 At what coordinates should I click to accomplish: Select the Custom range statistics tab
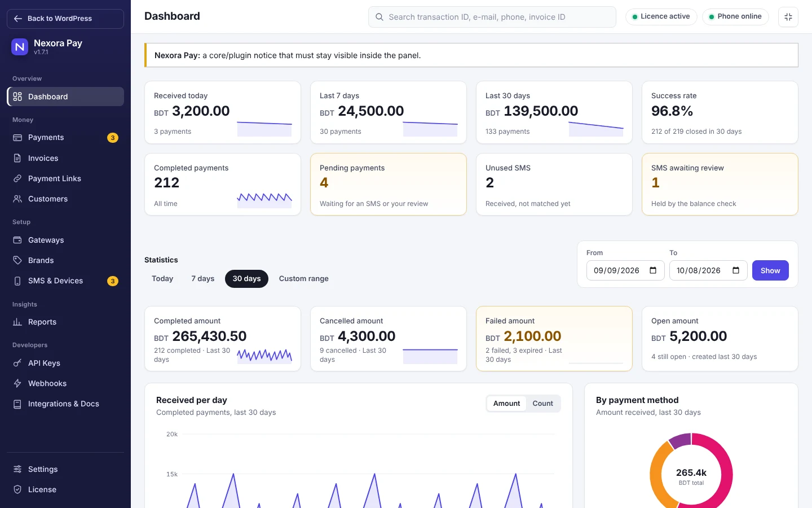(x=304, y=279)
